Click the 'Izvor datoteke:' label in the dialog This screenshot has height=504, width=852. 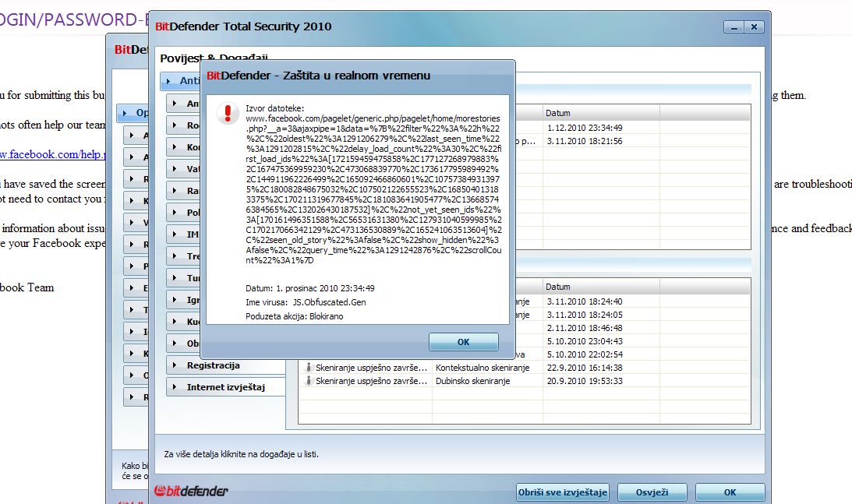tap(275, 108)
